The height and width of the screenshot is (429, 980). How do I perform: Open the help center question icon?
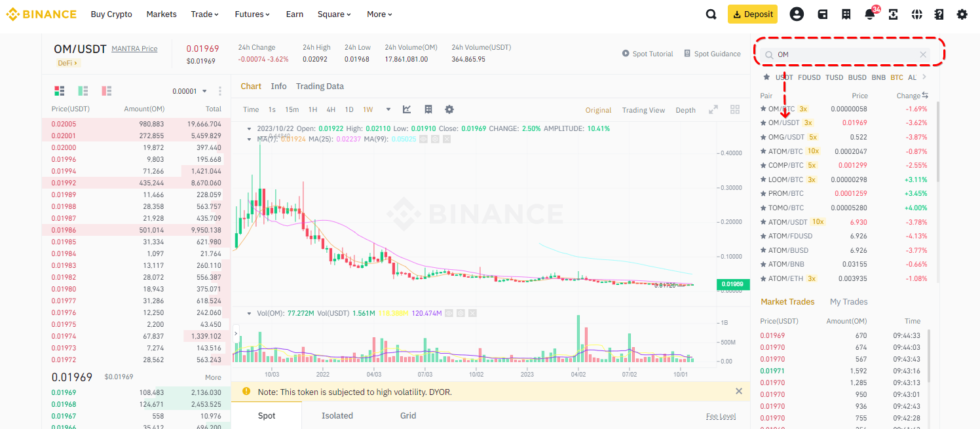(x=939, y=14)
